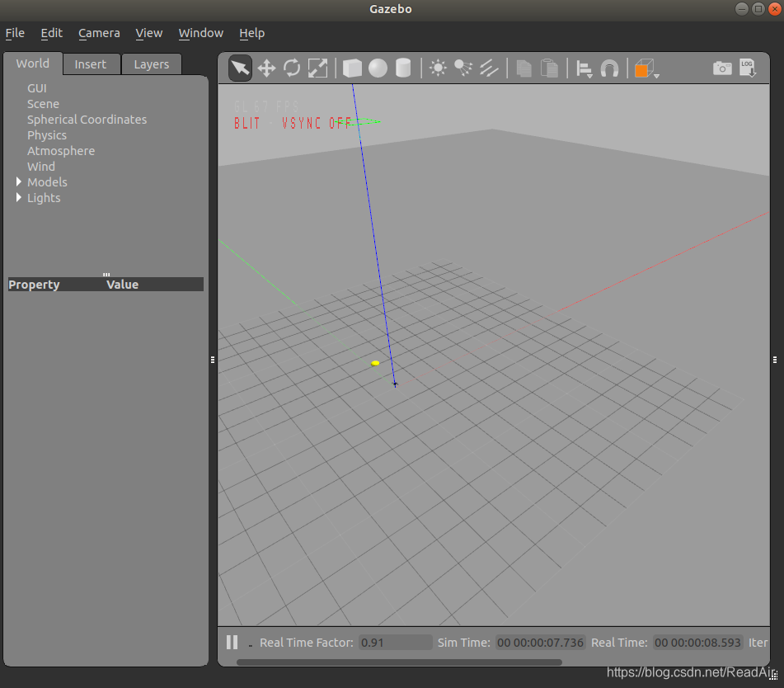Viewport: 784px width, 688px height.
Task: Open the Camera menu
Action: pyautogui.click(x=99, y=33)
